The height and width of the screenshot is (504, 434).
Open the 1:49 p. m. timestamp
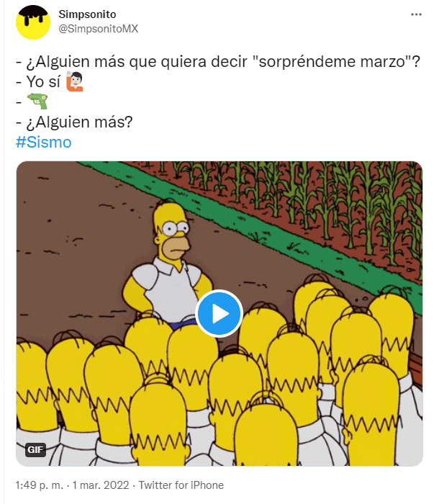[x=39, y=485]
